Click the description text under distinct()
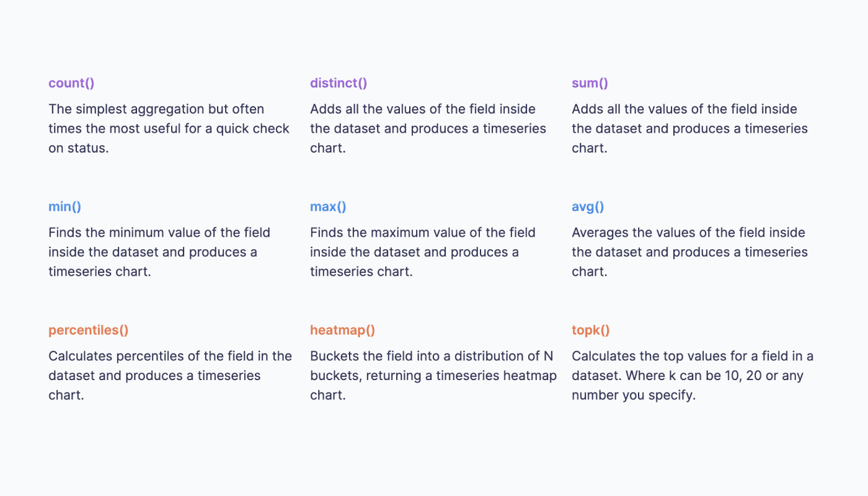 click(x=428, y=128)
